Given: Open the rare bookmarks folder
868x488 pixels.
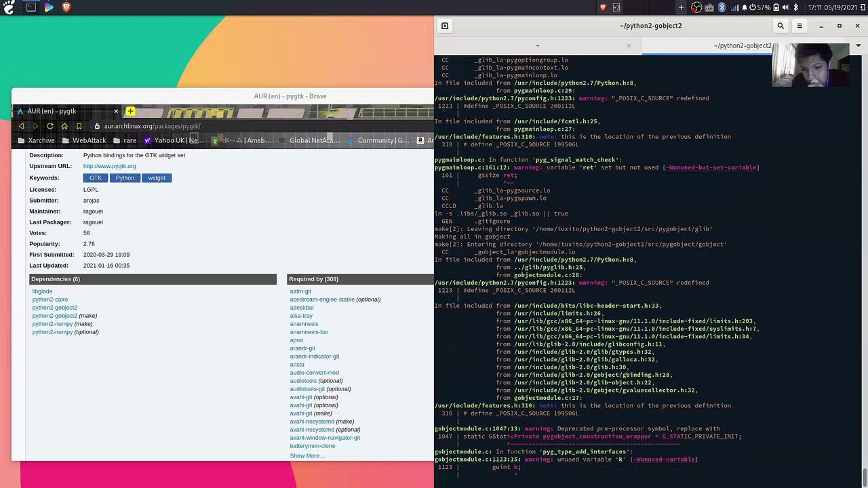Looking at the screenshot, I should (125, 140).
